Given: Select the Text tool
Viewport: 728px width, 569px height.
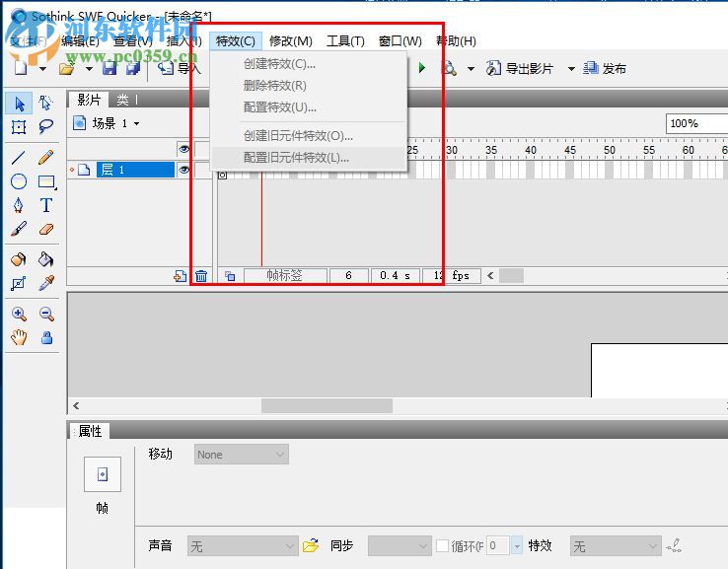Looking at the screenshot, I should (46, 205).
